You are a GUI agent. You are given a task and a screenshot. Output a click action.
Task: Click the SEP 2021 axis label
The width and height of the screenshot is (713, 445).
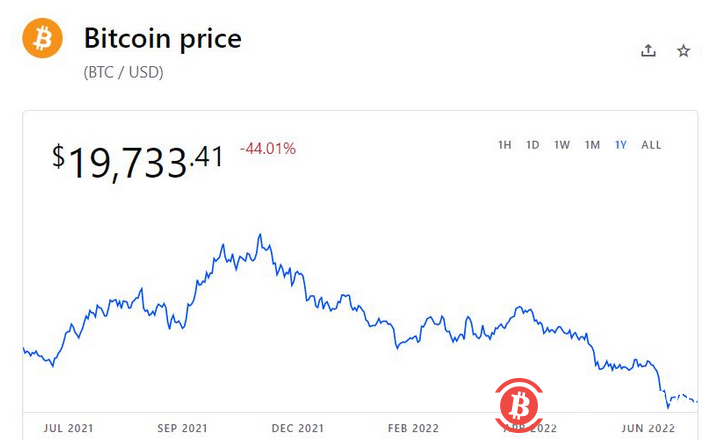point(183,428)
